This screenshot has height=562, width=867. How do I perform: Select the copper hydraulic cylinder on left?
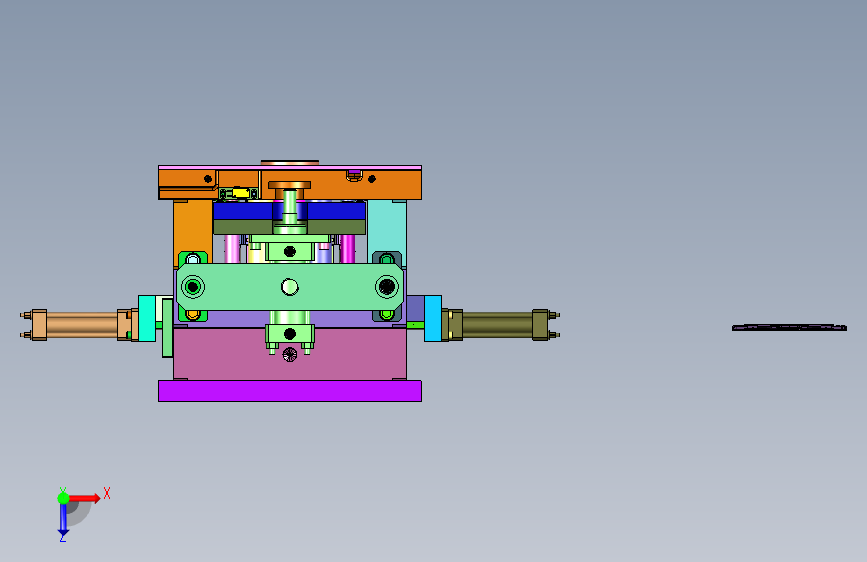coord(81,325)
